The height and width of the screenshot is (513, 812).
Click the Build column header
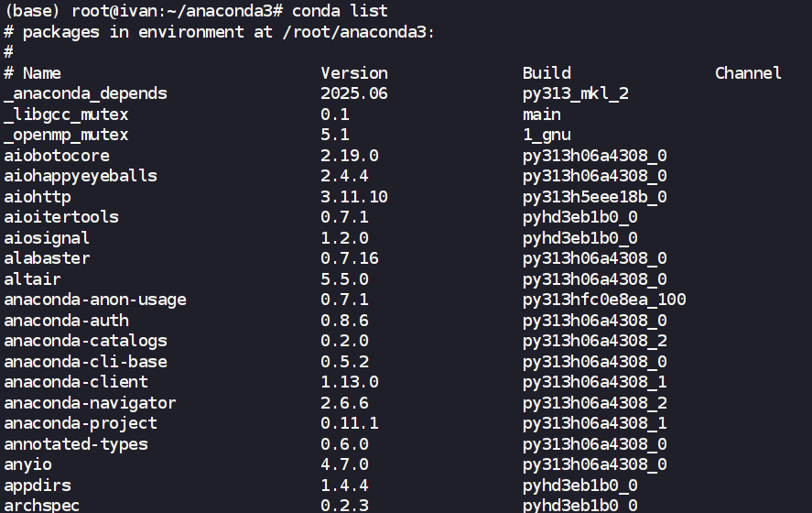point(547,73)
